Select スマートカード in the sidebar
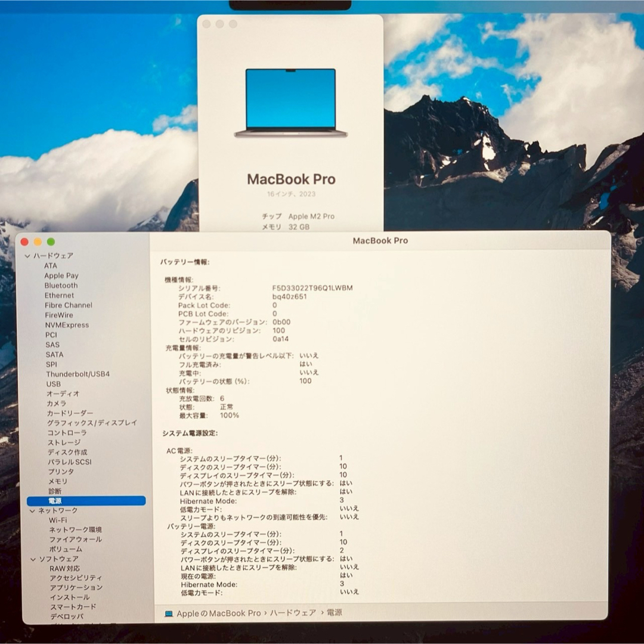Image resolution: width=644 pixels, height=644 pixels. [73, 607]
